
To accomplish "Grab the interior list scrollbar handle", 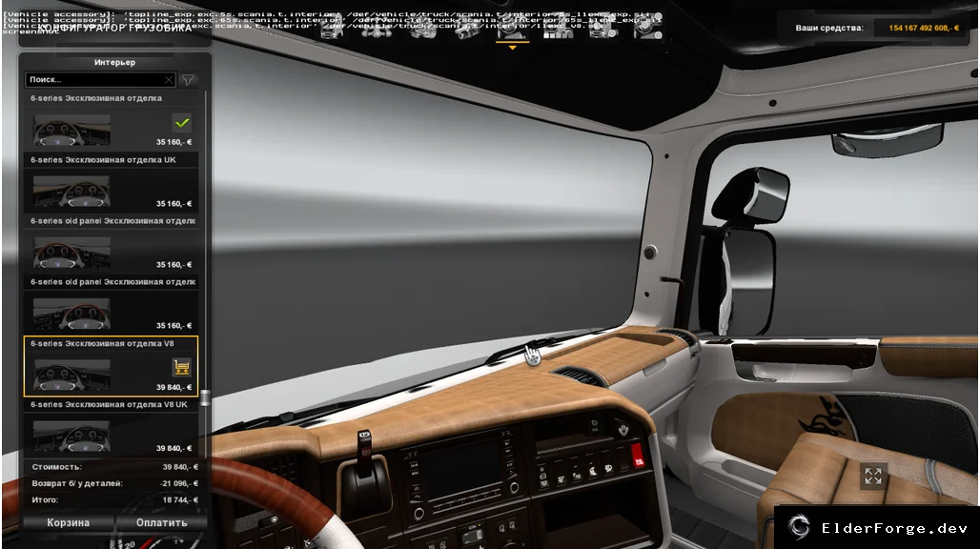I will tap(205, 397).
